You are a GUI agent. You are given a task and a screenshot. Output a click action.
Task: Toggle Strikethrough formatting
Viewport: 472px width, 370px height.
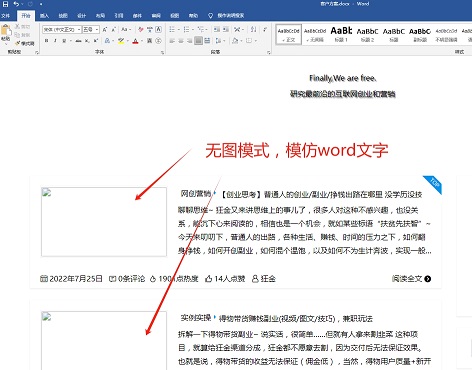click(78, 41)
